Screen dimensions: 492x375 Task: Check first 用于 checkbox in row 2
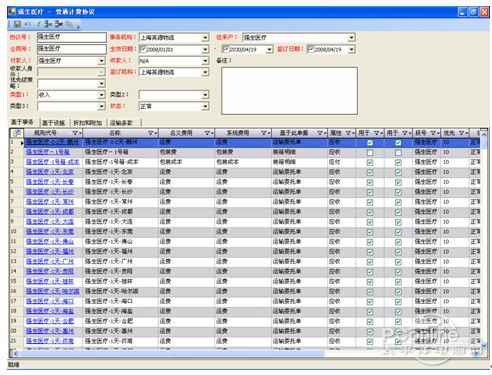click(370, 153)
